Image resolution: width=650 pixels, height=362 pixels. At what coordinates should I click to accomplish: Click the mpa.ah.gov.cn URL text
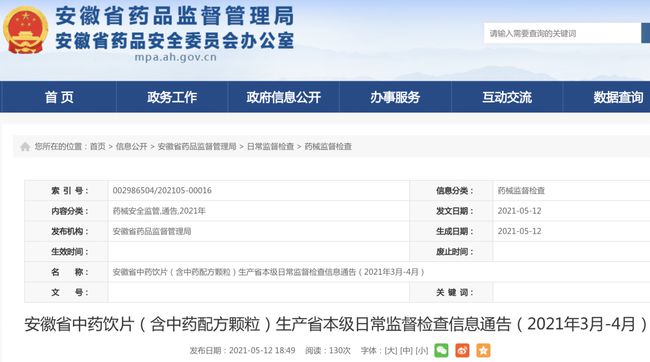(x=175, y=57)
